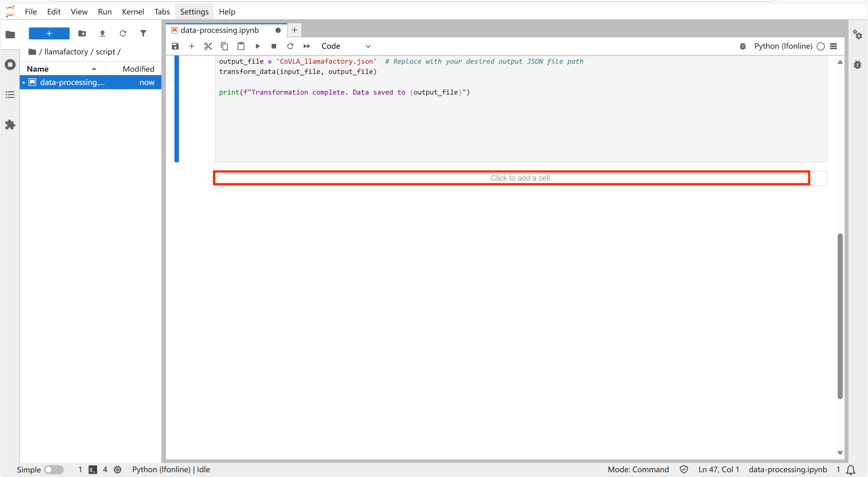
Task: Cut the selected cell using the scissors icon
Action: (x=208, y=46)
